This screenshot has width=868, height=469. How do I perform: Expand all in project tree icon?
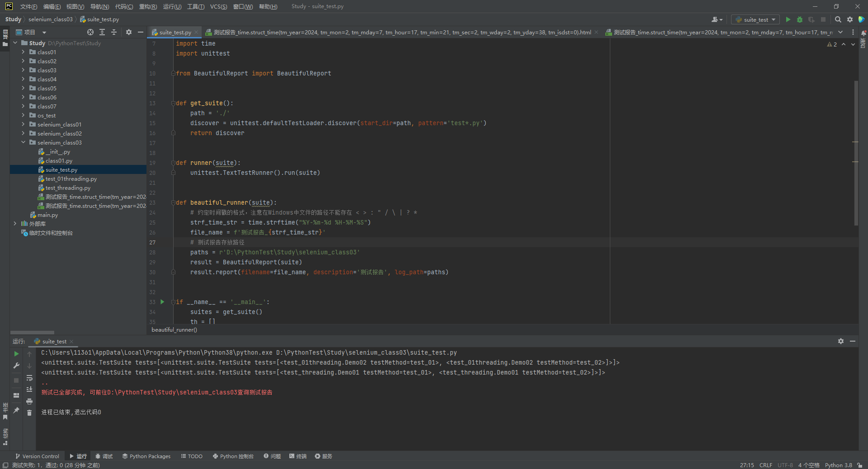pos(102,32)
